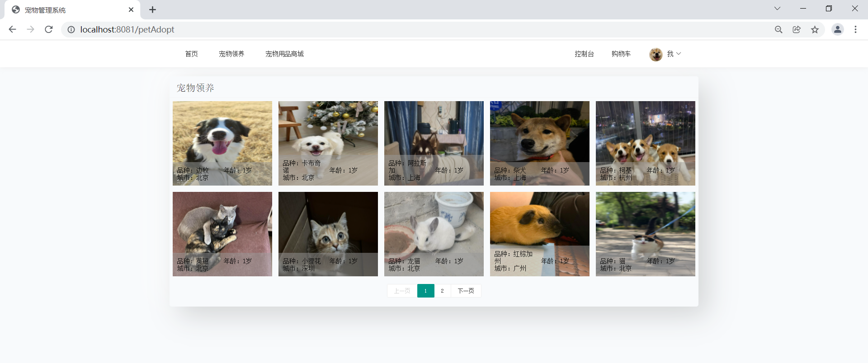
Task: Click the share page icon
Action: (x=797, y=29)
